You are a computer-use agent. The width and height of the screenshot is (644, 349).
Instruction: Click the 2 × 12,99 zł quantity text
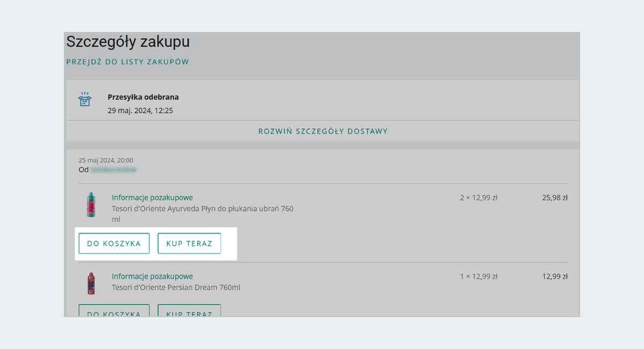point(479,198)
